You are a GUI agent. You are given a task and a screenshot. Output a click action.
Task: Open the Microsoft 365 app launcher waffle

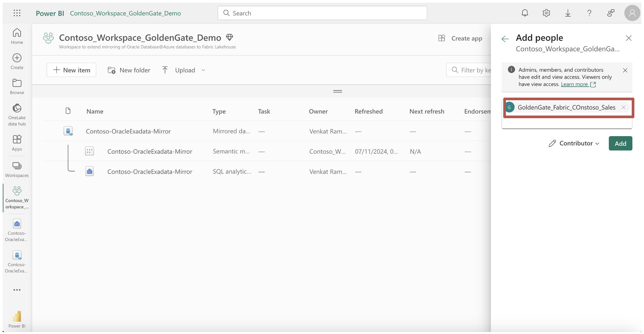(x=17, y=13)
